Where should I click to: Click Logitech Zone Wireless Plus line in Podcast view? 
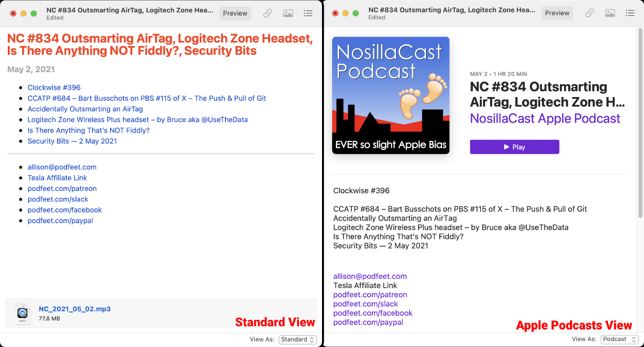(x=451, y=227)
